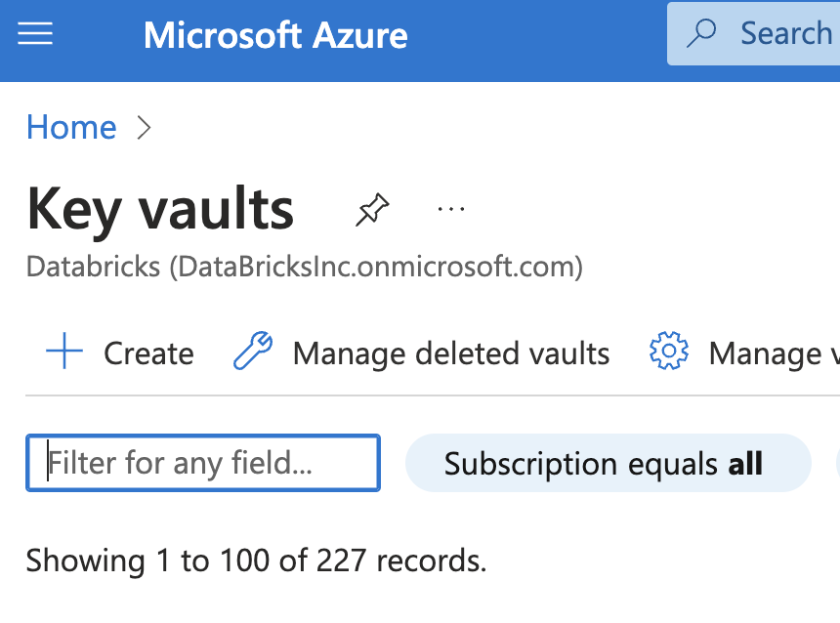Select the Key vaults more actions ellipsis
840x623 pixels.
[x=450, y=208]
